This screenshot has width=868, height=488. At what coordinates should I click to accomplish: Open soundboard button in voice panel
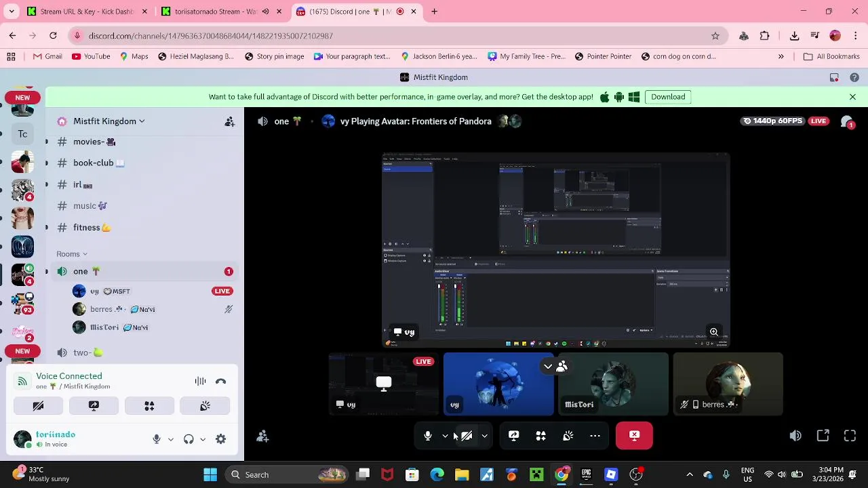pyautogui.click(x=205, y=406)
